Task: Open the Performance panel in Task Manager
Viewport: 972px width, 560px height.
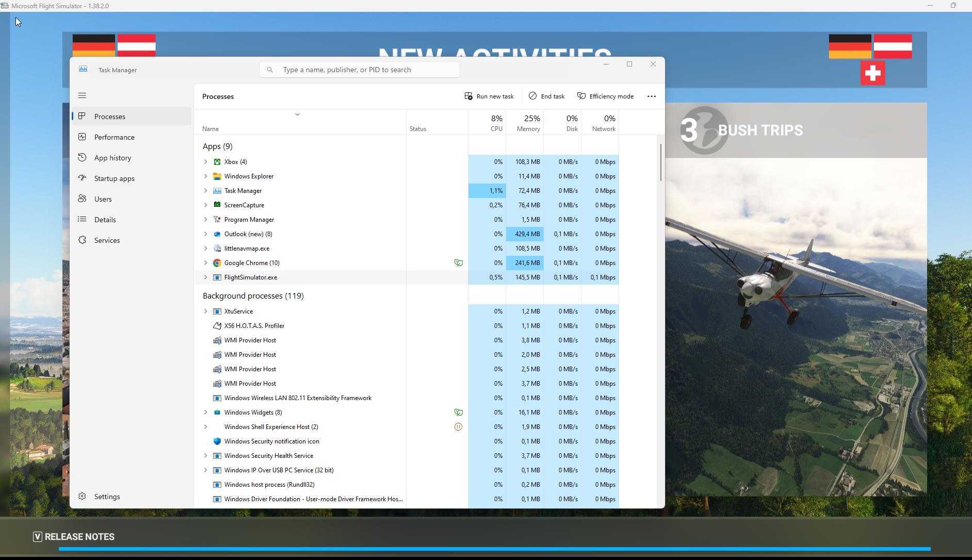Action: coord(114,137)
